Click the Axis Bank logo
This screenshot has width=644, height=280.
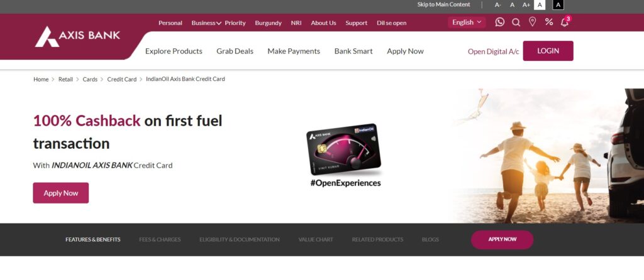coord(77,36)
